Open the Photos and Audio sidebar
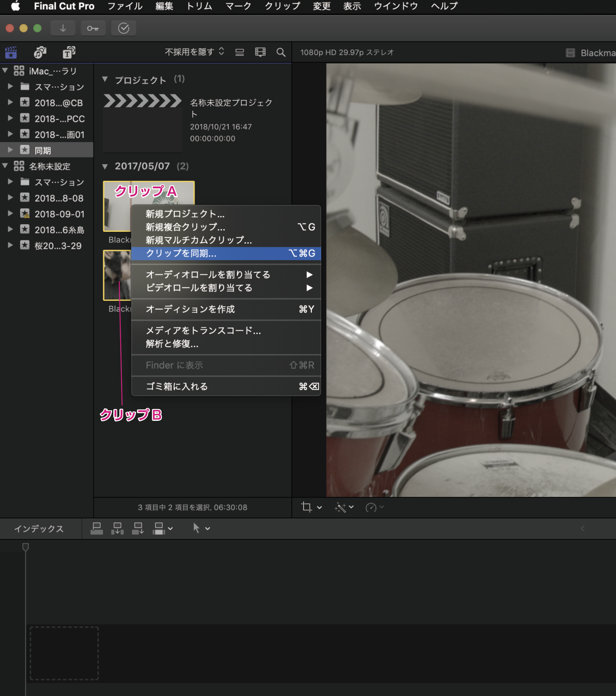The height and width of the screenshot is (696, 616). click(40, 52)
